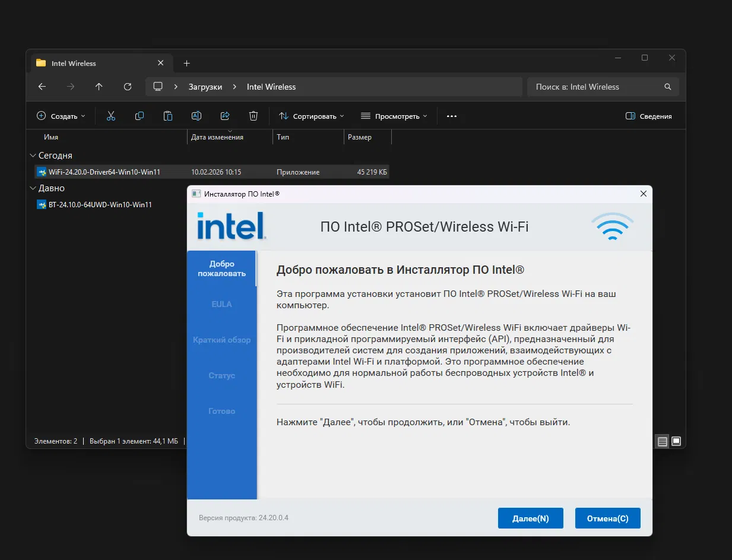Cut the selected driver file
The height and width of the screenshot is (560, 732).
(110, 116)
